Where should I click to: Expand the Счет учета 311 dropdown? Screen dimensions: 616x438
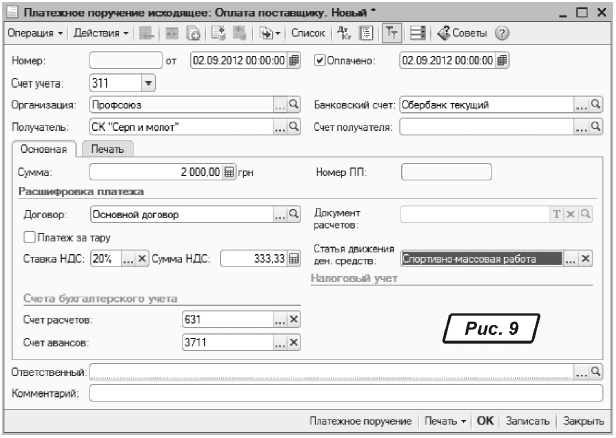[x=148, y=83]
